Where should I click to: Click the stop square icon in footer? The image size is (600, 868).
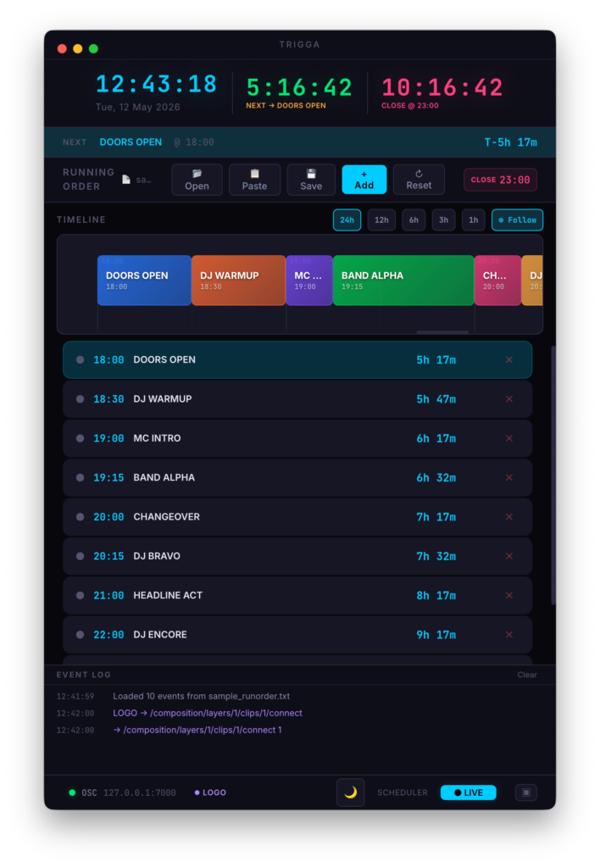click(525, 793)
